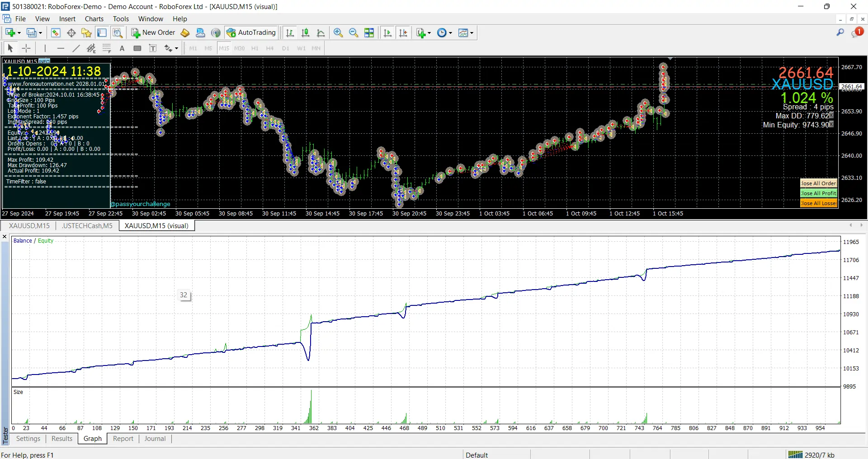
Task: Toggle chart Auto Scroll
Action: 387,33
